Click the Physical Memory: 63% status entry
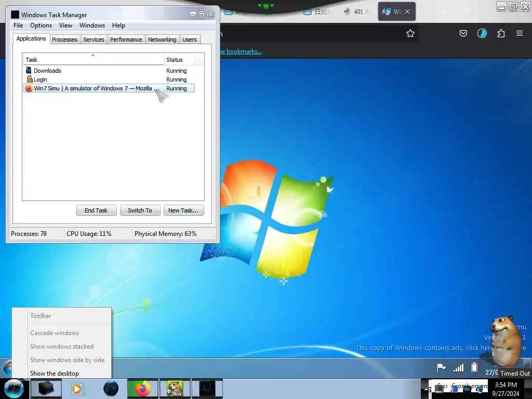 click(165, 234)
